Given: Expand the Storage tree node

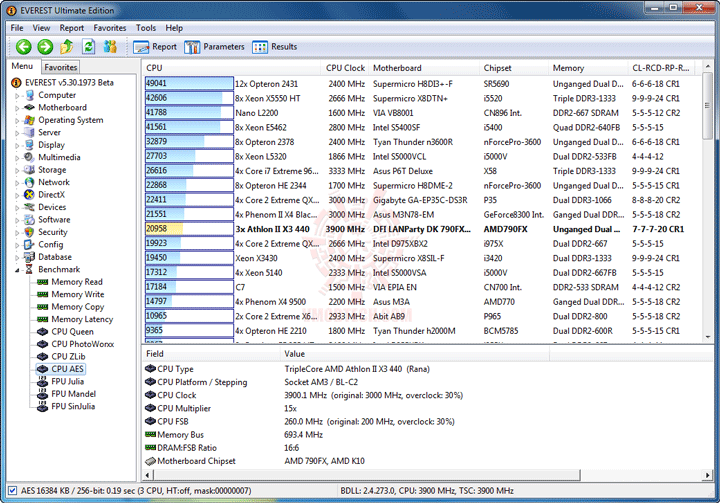Looking at the screenshot, I should pyautogui.click(x=17, y=170).
